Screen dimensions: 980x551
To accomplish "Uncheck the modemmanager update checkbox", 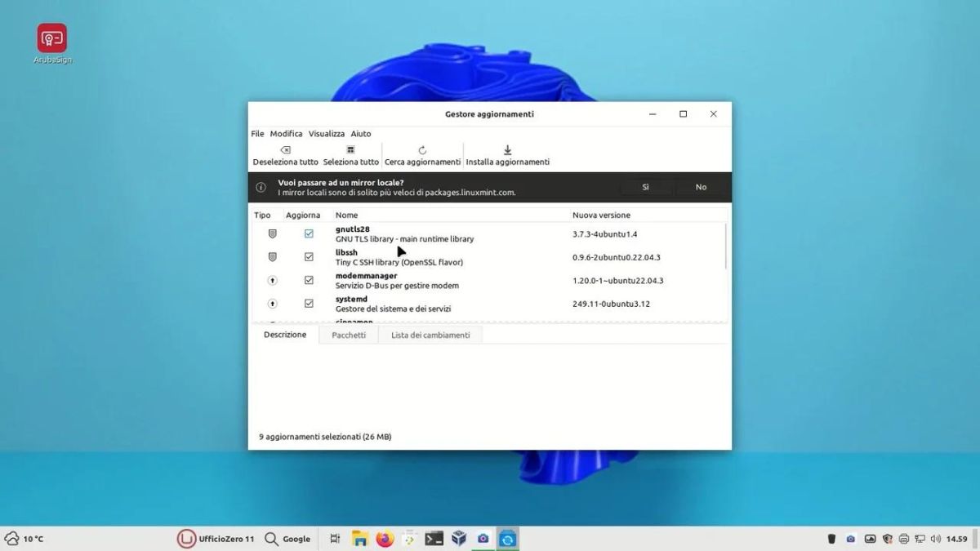I will pos(309,280).
